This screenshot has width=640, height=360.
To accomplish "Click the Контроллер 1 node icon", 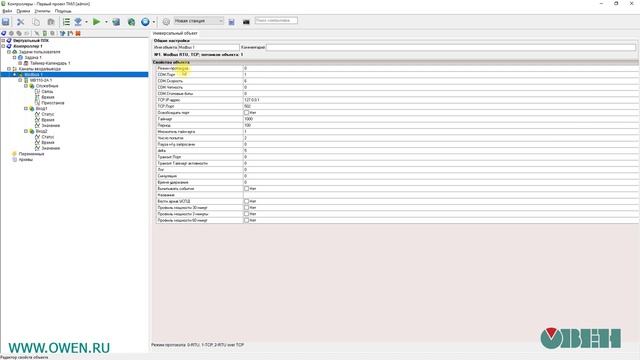I will 9,46.
